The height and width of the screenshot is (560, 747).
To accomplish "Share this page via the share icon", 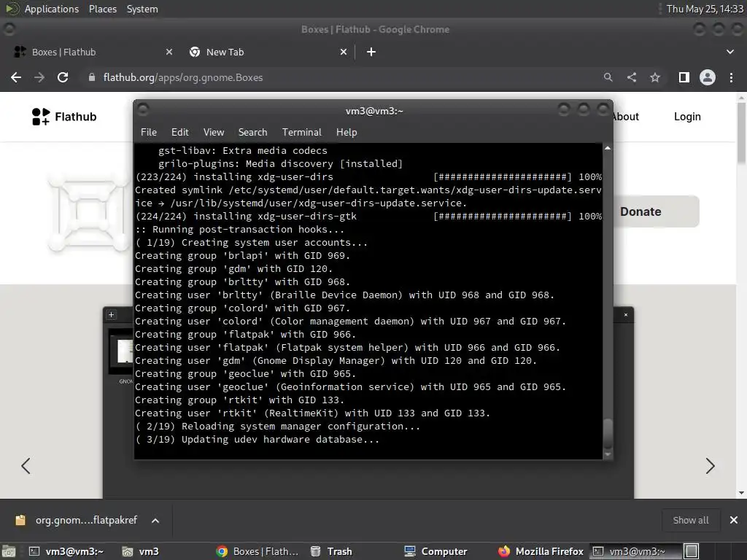I will click(x=632, y=77).
